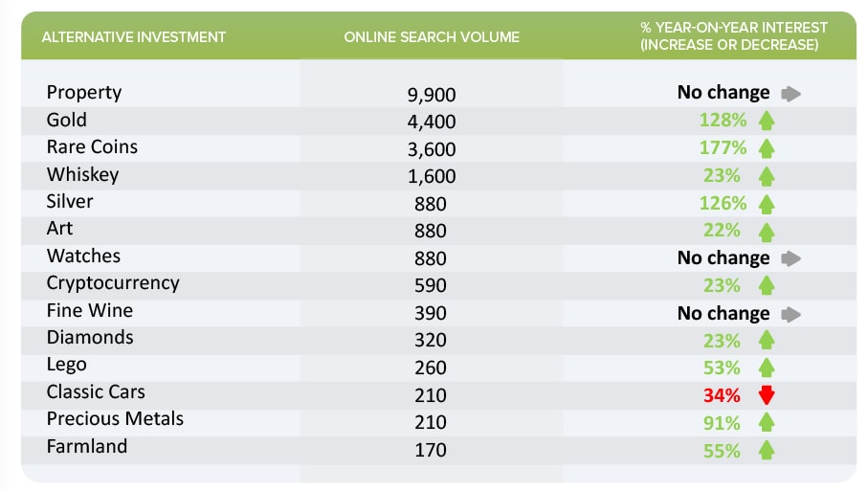
Task: Select the Property label
Action: (x=84, y=93)
